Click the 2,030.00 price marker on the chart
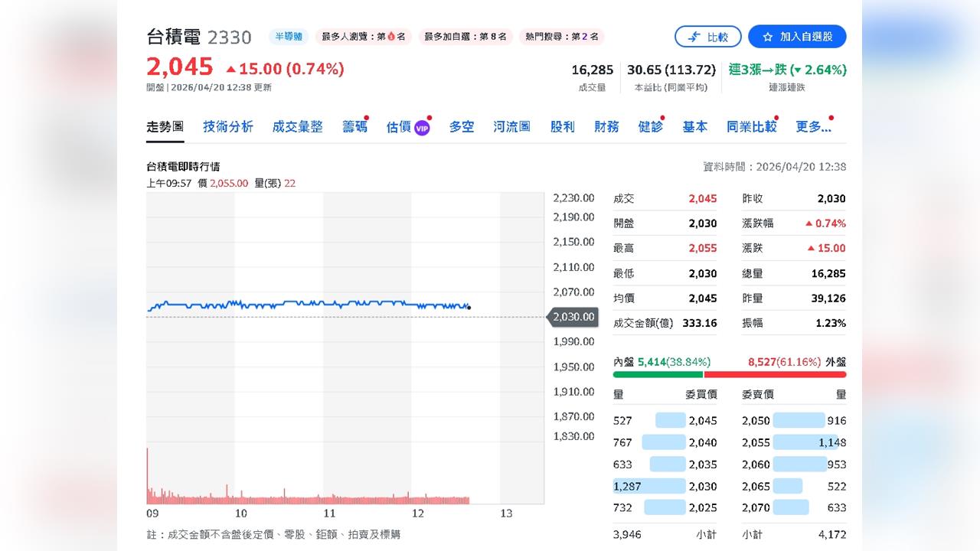980x551 pixels. click(573, 316)
